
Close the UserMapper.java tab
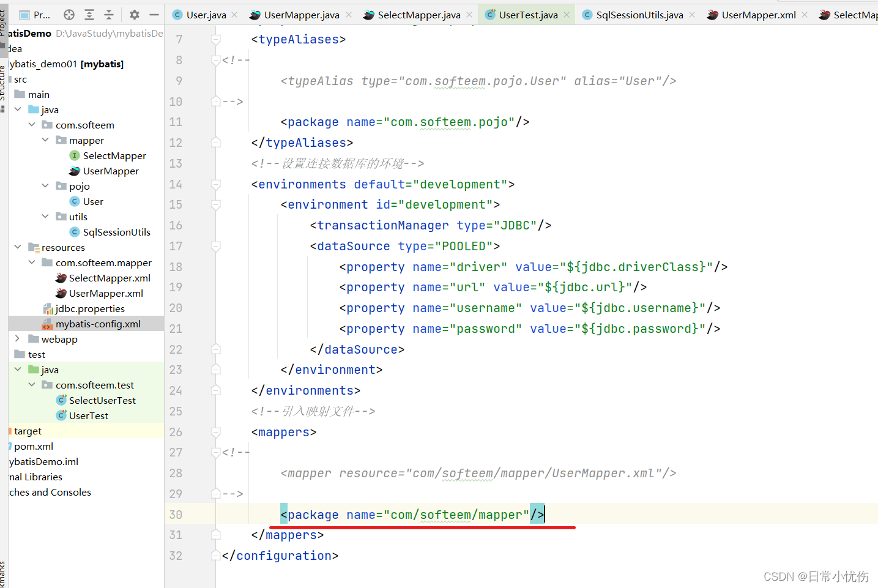[349, 15]
